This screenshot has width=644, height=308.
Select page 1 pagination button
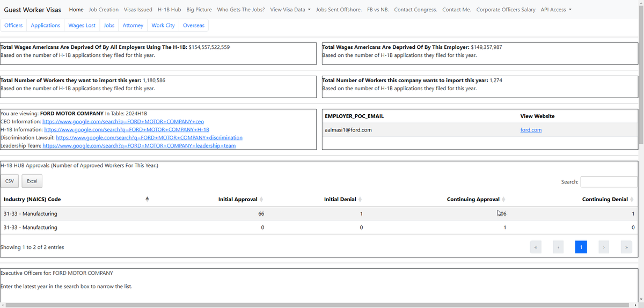[x=581, y=247]
